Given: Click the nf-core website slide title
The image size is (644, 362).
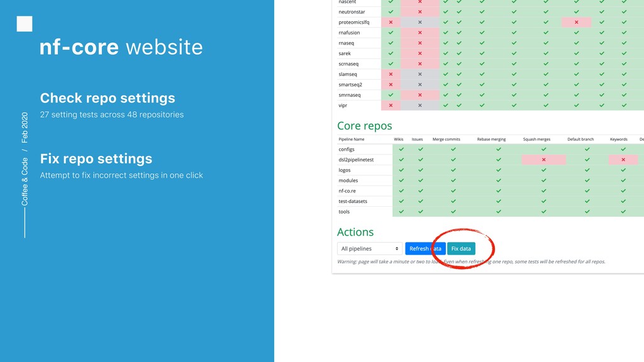Looking at the screenshot, I should 121,47.
